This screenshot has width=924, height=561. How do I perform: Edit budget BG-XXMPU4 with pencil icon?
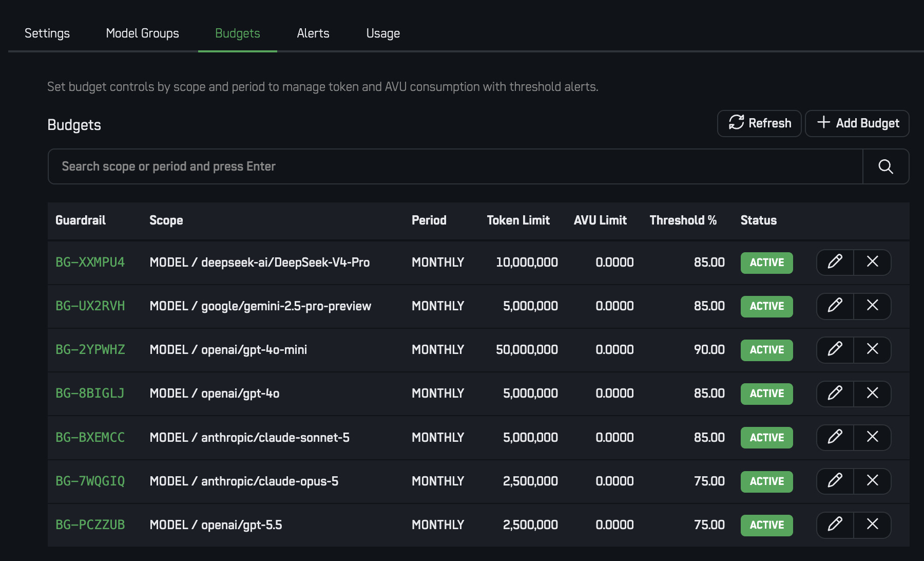(835, 262)
